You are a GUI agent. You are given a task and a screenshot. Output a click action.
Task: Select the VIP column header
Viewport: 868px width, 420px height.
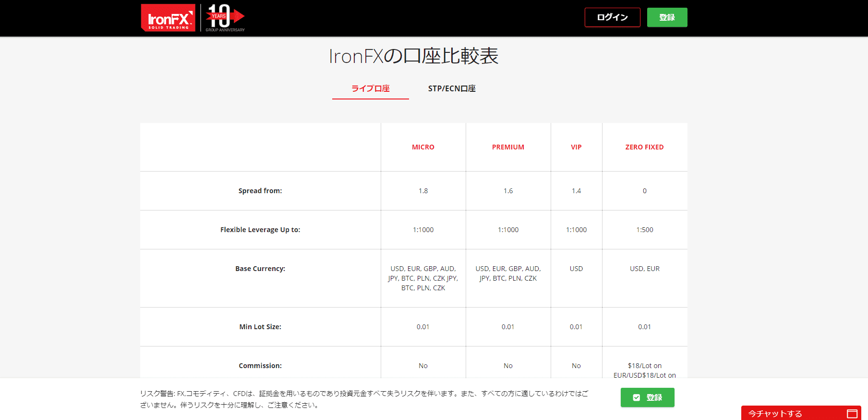tap(576, 147)
